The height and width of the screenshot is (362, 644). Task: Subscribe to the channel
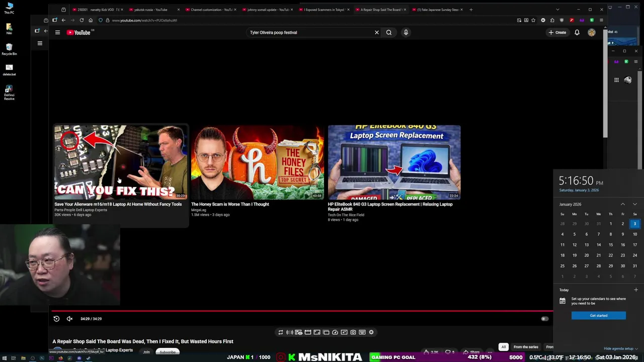tap(168, 352)
